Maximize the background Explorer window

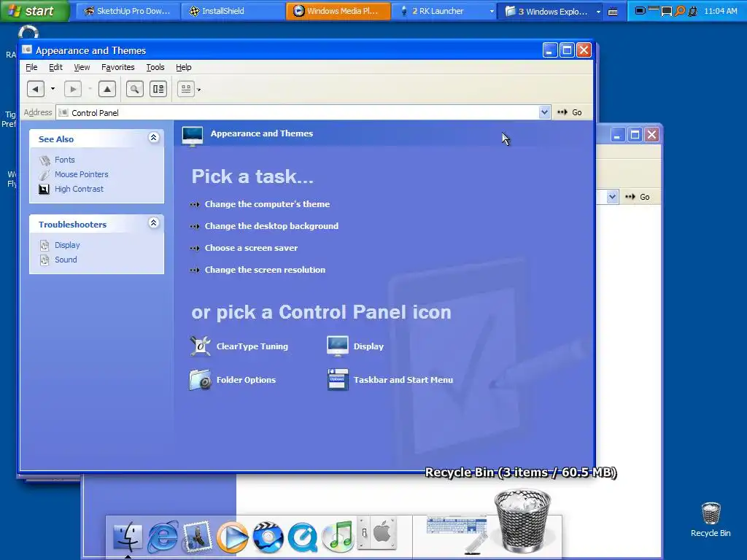click(x=635, y=135)
